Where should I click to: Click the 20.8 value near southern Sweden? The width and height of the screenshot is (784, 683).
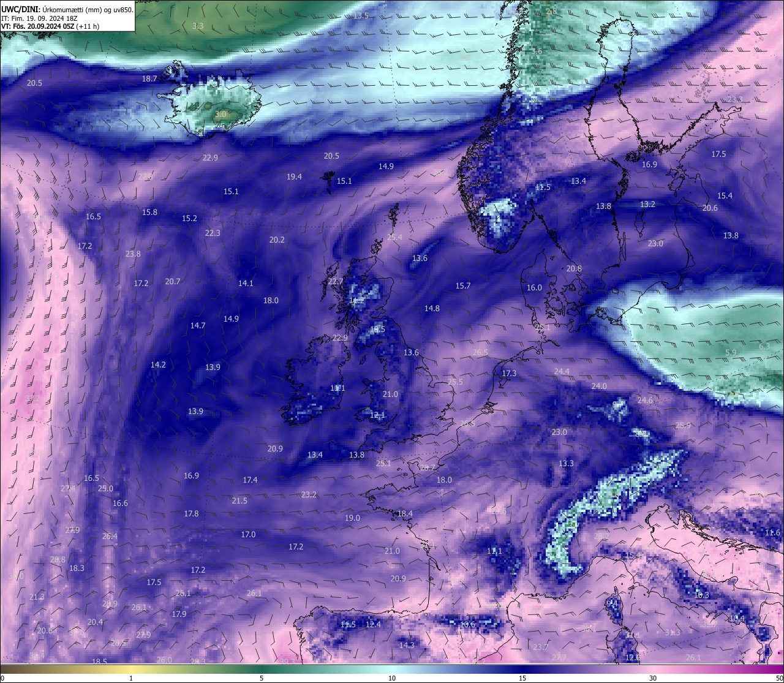[x=574, y=269]
